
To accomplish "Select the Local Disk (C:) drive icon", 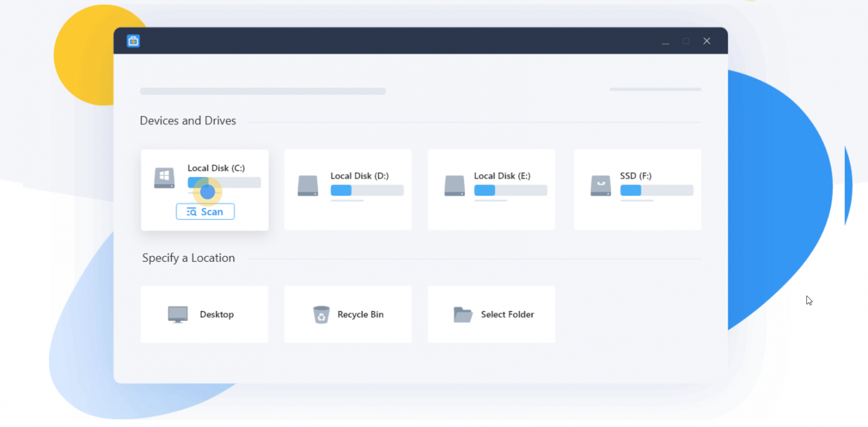I will (x=163, y=178).
